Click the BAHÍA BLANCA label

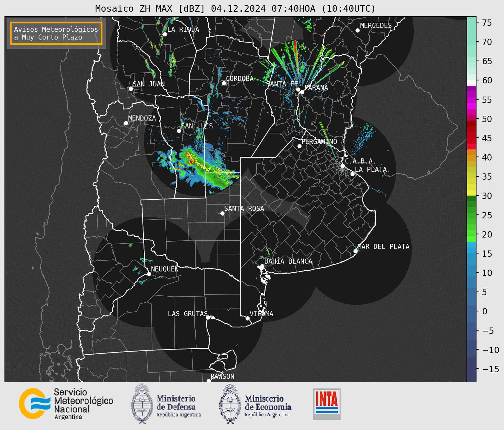click(x=288, y=261)
